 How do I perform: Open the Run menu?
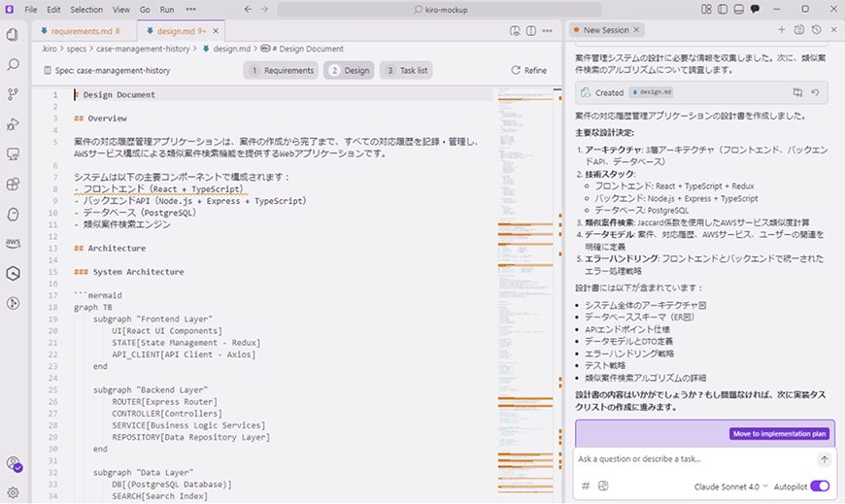tap(166, 9)
